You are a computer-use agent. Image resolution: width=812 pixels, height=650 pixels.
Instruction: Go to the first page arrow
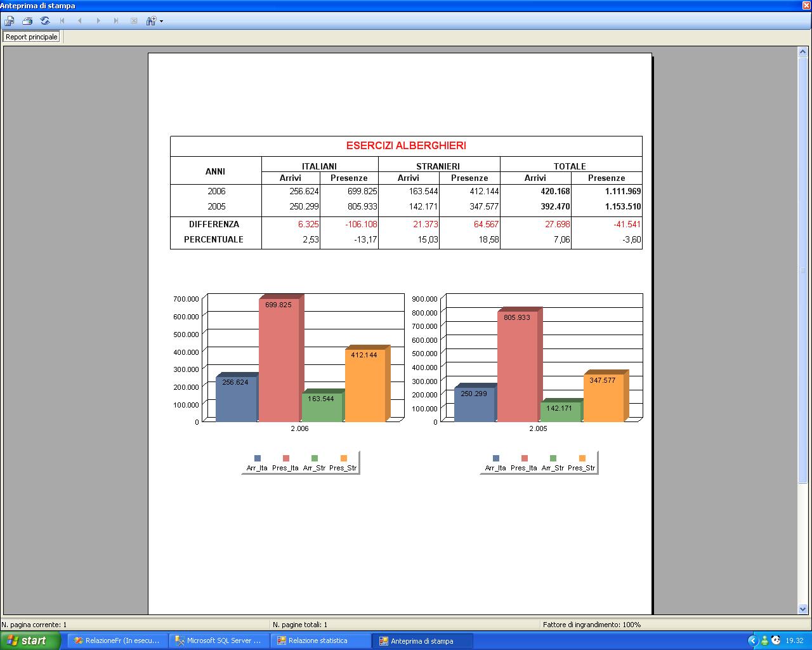(x=62, y=21)
